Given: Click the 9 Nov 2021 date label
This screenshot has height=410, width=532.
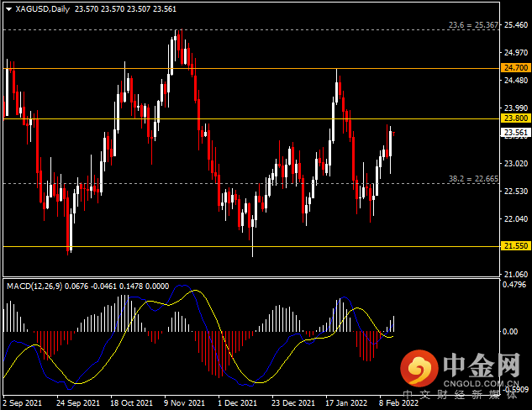Looking at the screenshot, I should point(184,403).
